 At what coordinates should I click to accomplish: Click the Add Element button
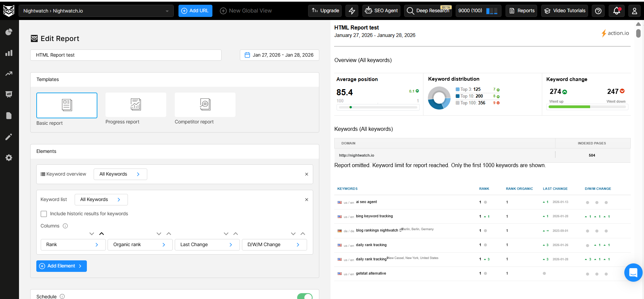point(61,266)
